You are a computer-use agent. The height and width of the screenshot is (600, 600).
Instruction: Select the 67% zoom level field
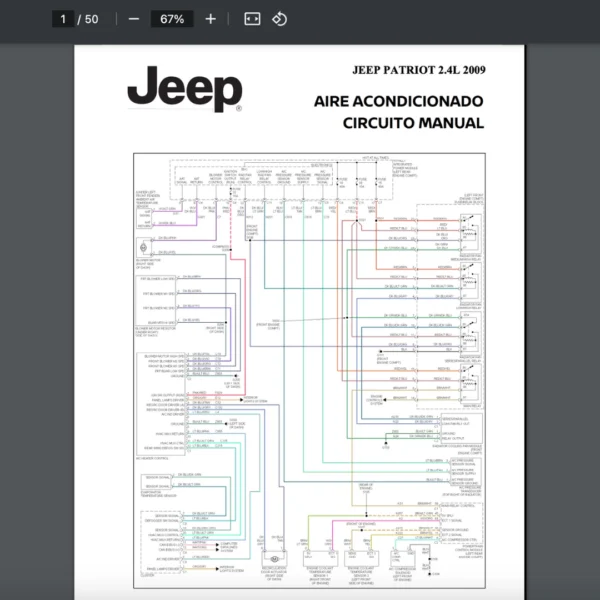172,19
